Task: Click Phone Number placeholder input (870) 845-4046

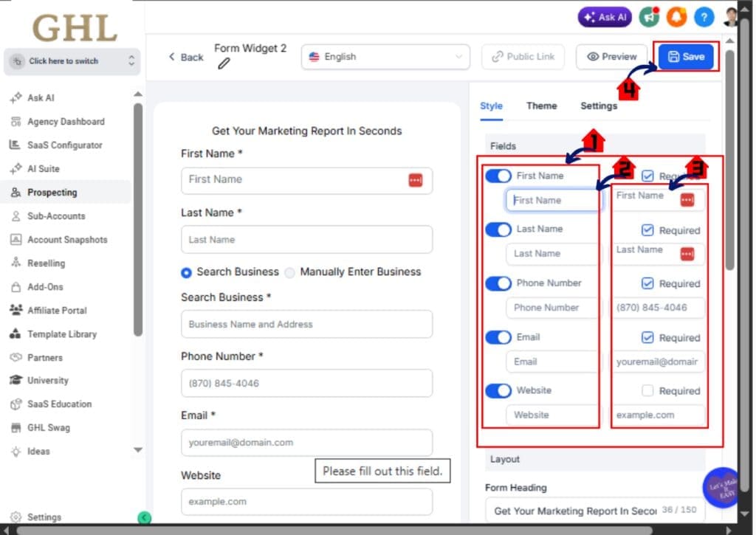Action: click(658, 308)
